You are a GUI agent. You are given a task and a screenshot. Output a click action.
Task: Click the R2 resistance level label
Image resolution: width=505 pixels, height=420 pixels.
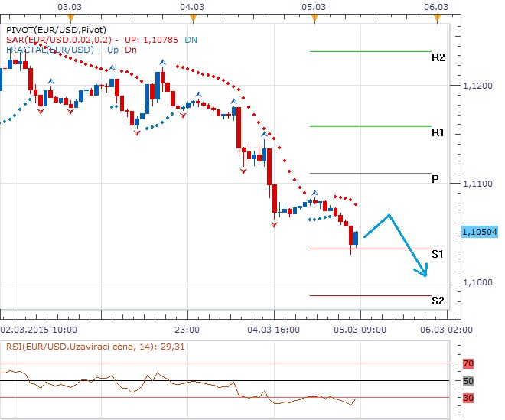coord(438,57)
